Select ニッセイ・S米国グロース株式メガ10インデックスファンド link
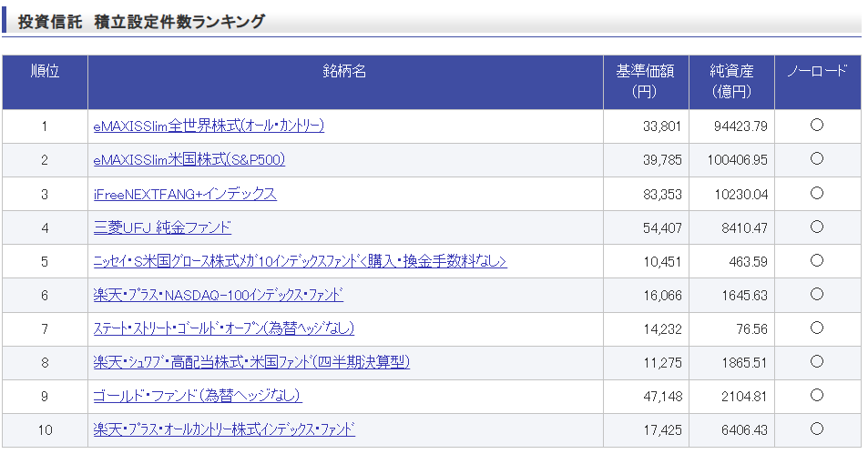868x454 pixels. click(300, 261)
